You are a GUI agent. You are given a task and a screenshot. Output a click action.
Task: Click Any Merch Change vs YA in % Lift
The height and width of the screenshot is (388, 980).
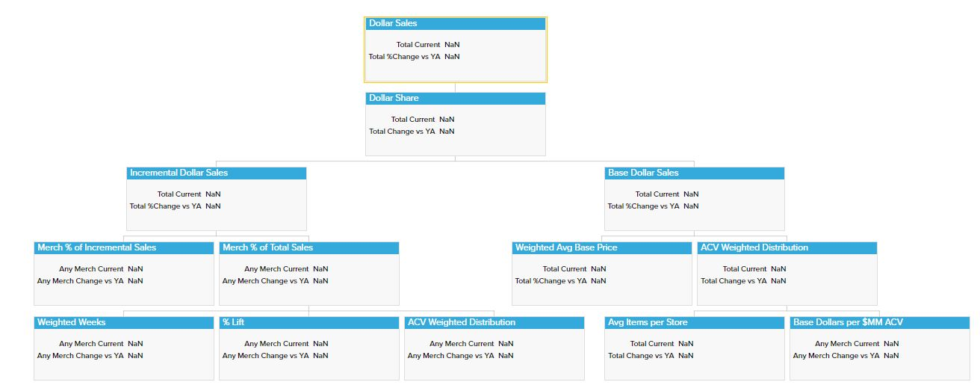(275, 356)
